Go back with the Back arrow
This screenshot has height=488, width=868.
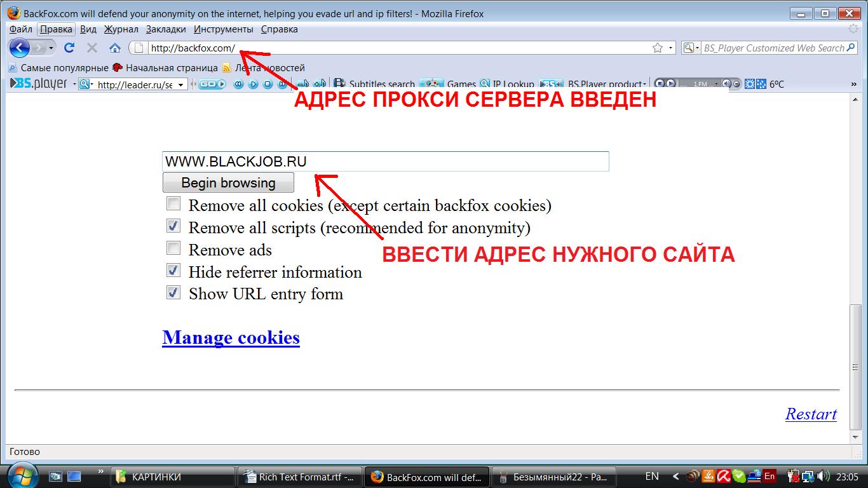[20, 48]
